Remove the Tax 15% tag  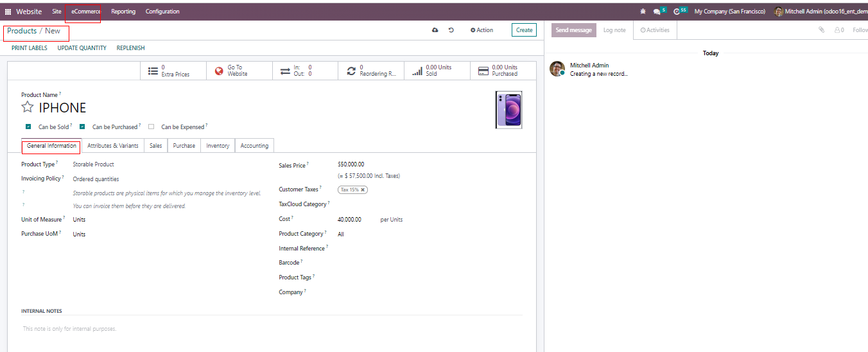tap(363, 190)
